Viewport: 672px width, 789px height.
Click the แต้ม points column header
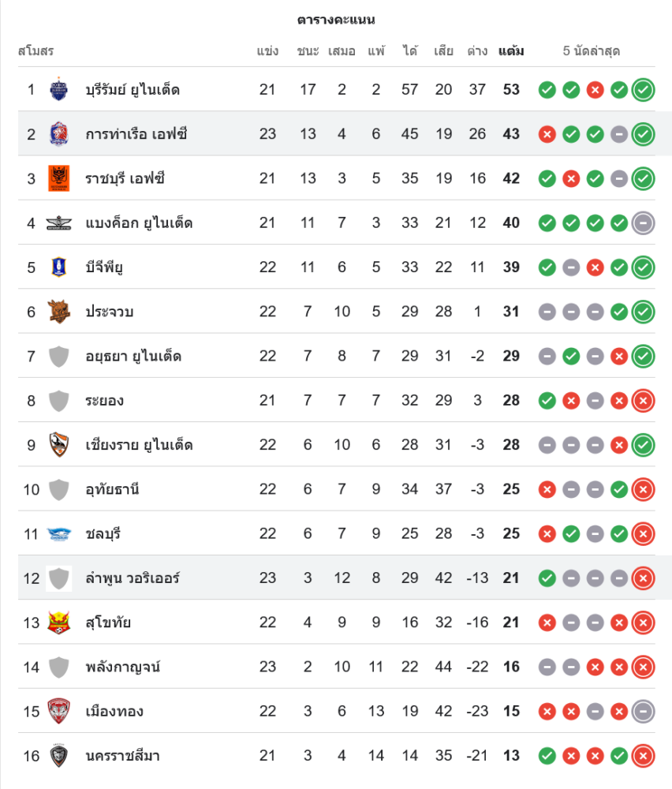click(511, 51)
